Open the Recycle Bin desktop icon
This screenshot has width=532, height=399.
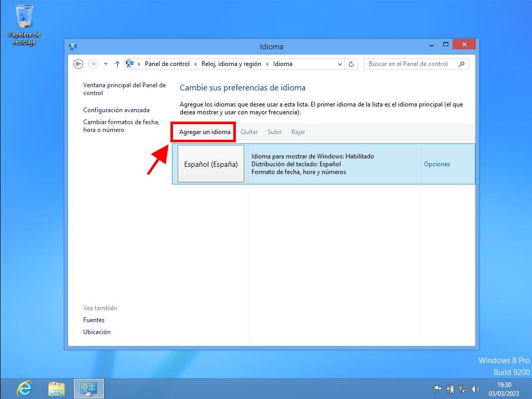coord(24,25)
